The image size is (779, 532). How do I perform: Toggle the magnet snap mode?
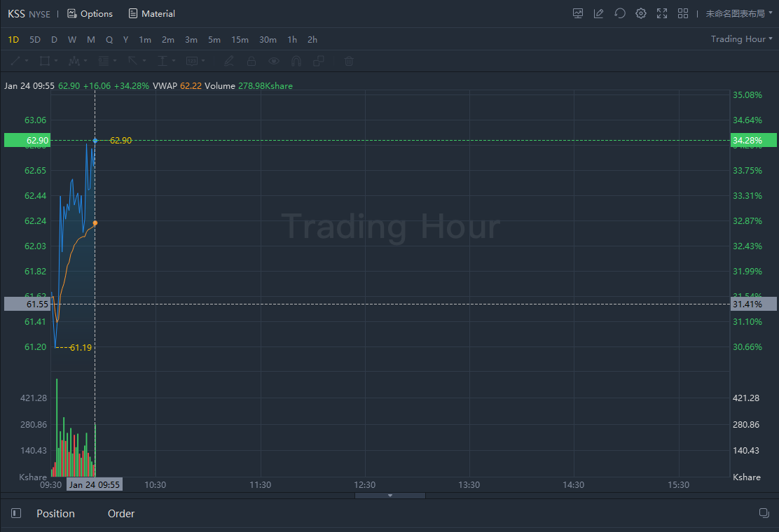[296, 61]
